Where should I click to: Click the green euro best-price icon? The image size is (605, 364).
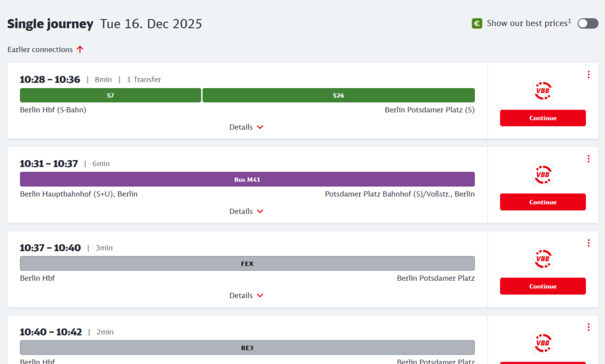(x=477, y=24)
